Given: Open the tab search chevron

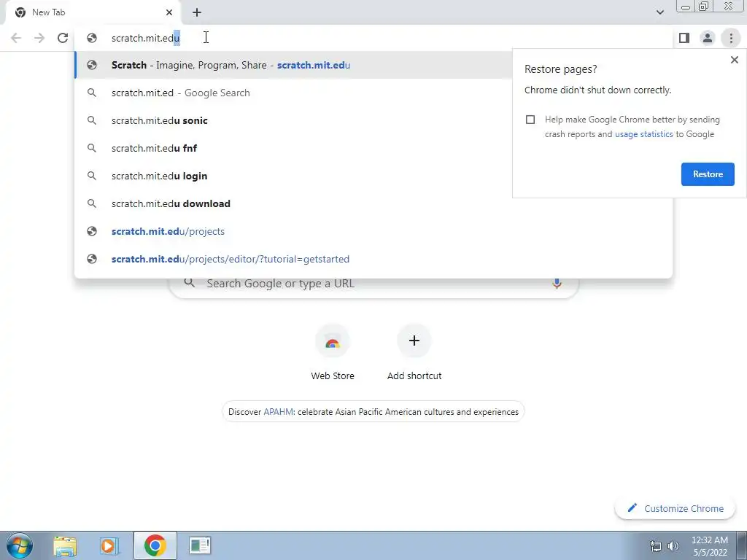Looking at the screenshot, I should pos(659,12).
